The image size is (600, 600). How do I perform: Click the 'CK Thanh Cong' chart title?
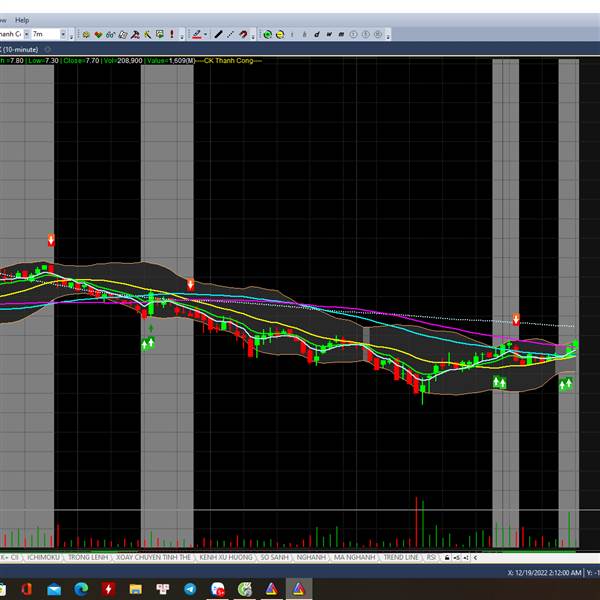229,60
